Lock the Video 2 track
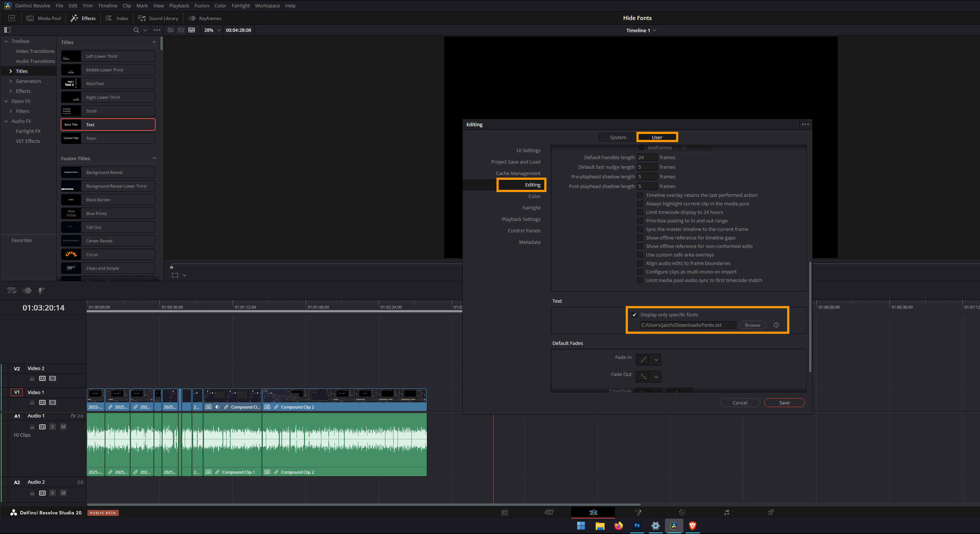 32,379
